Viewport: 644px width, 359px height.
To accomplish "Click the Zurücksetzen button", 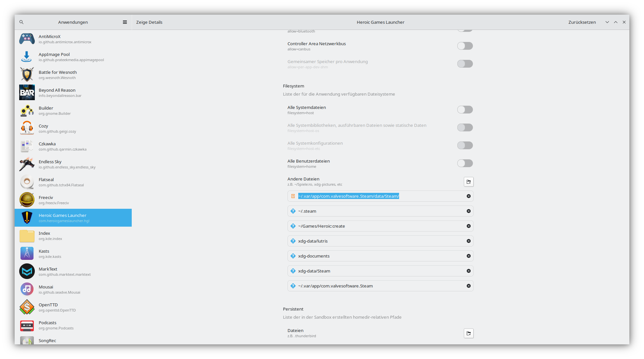I will point(582,22).
